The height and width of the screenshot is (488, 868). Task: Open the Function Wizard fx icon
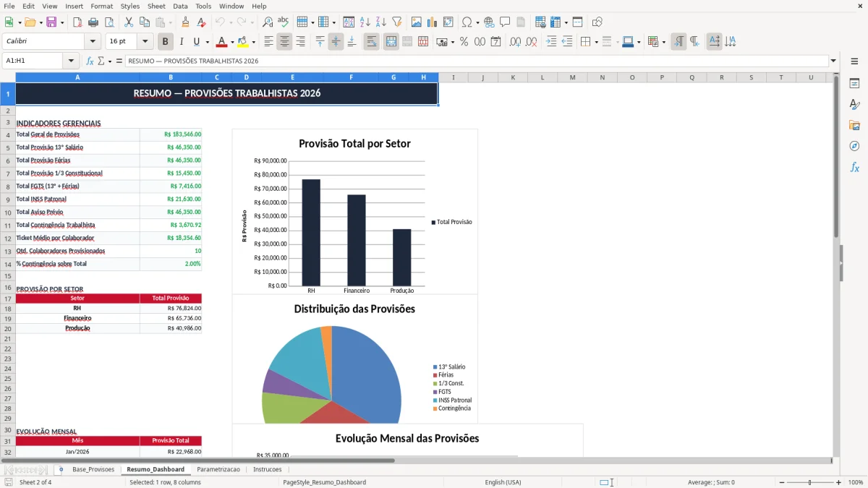(x=90, y=61)
